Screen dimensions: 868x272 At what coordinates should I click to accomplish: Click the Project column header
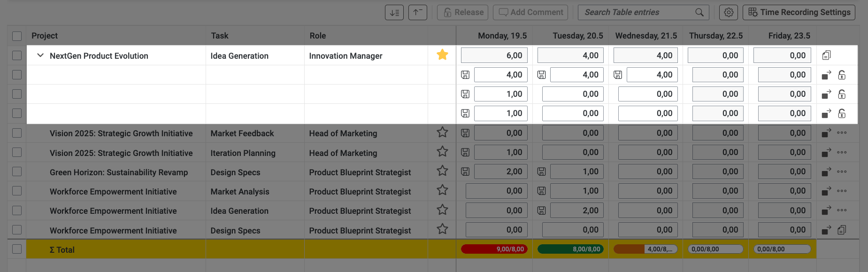click(45, 36)
